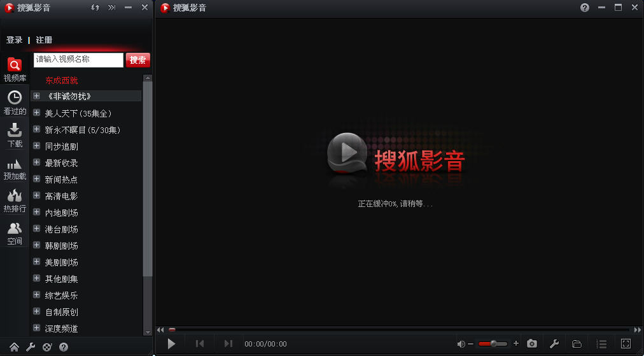Toggle the playlist panel list icon
644x356 pixels.
coord(602,344)
